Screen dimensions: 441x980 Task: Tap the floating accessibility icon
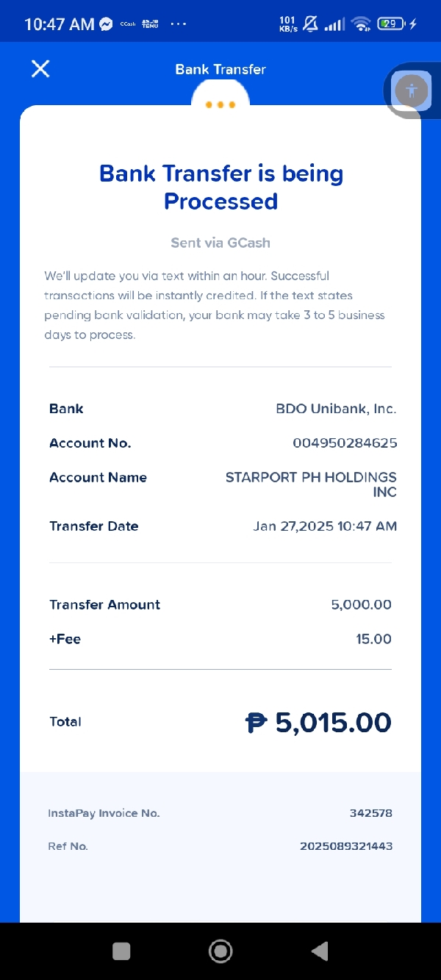coord(411,90)
